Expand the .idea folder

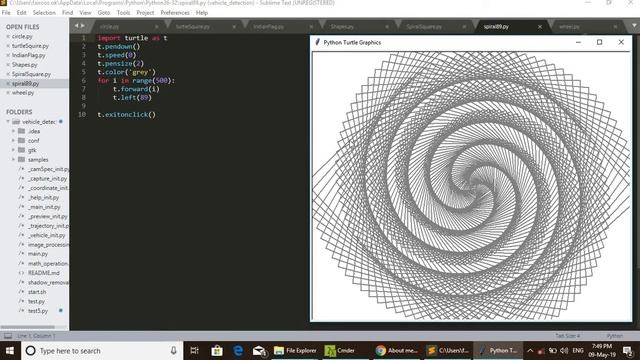click(x=13, y=131)
